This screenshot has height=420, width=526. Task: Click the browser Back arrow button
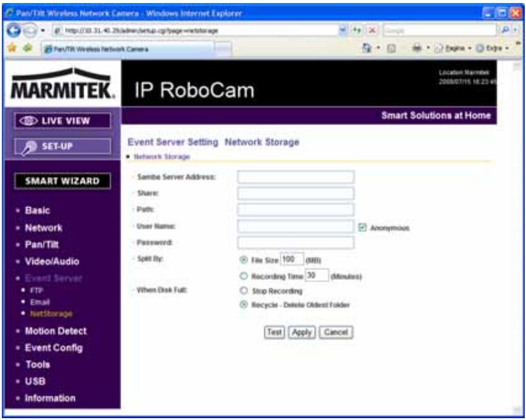14,31
